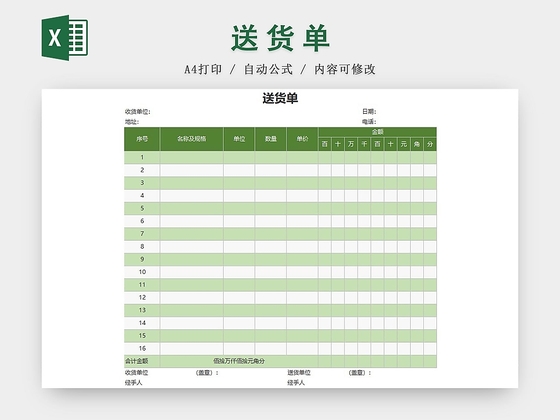
Task: Click the 元 amount sub-header
Action: [x=404, y=144]
